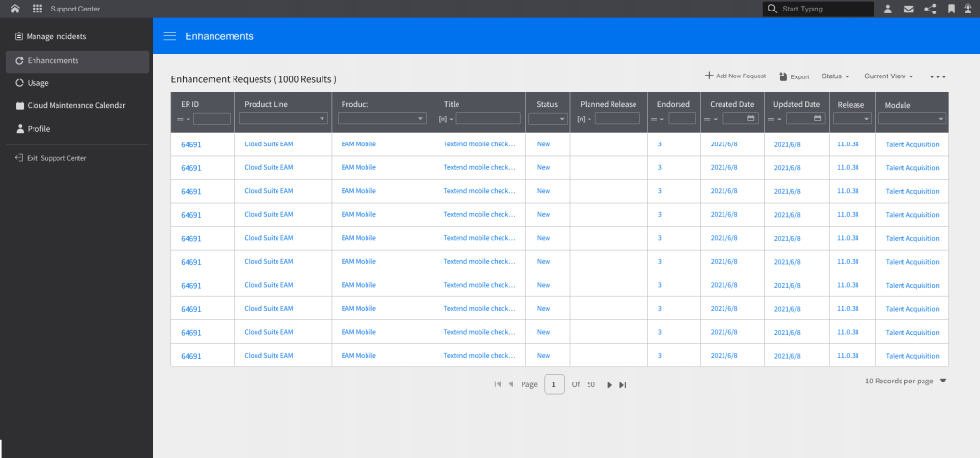Open the Release filter dropdown
The image size is (980, 458).
852,119
